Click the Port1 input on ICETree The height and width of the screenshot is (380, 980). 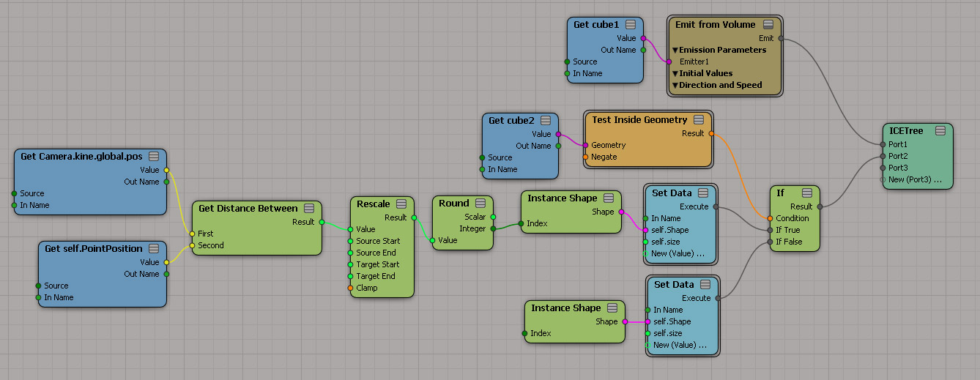coord(883,145)
